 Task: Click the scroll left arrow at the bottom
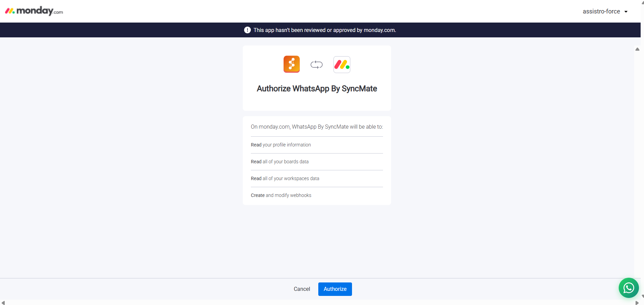3,303
